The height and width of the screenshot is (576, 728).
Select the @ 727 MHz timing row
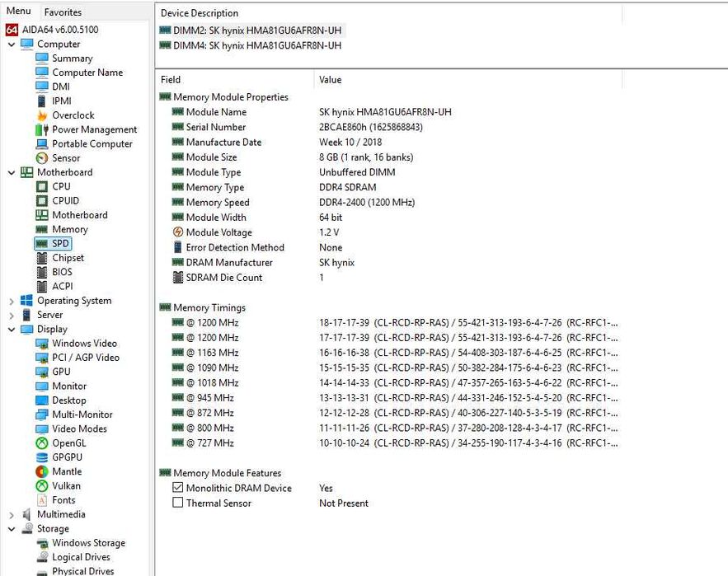click(388, 443)
